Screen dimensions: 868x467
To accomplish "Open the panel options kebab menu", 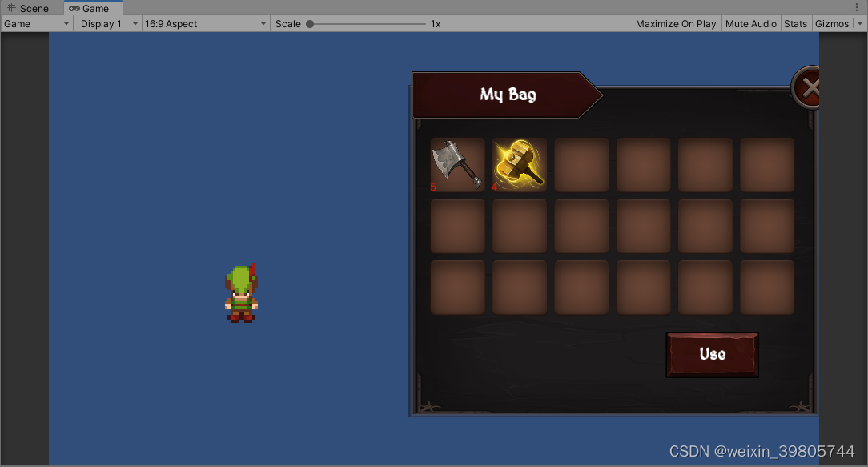I will 857,8.
